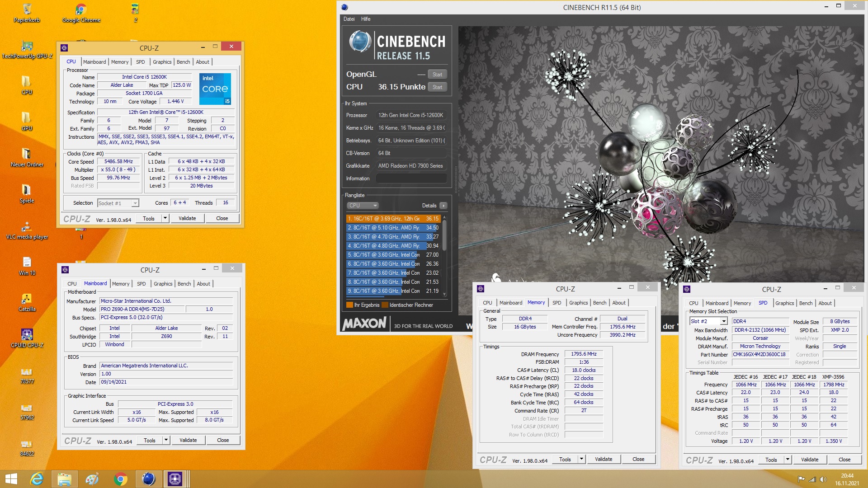Open the Datei menu in Cinebench
This screenshot has height=488, width=868.
pyautogui.click(x=349, y=19)
